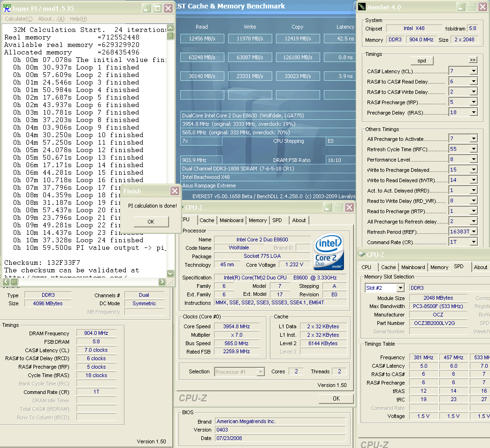Open About tab in center CPU-Z
This screenshot has height=448, width=490.
tap(299, 220)
